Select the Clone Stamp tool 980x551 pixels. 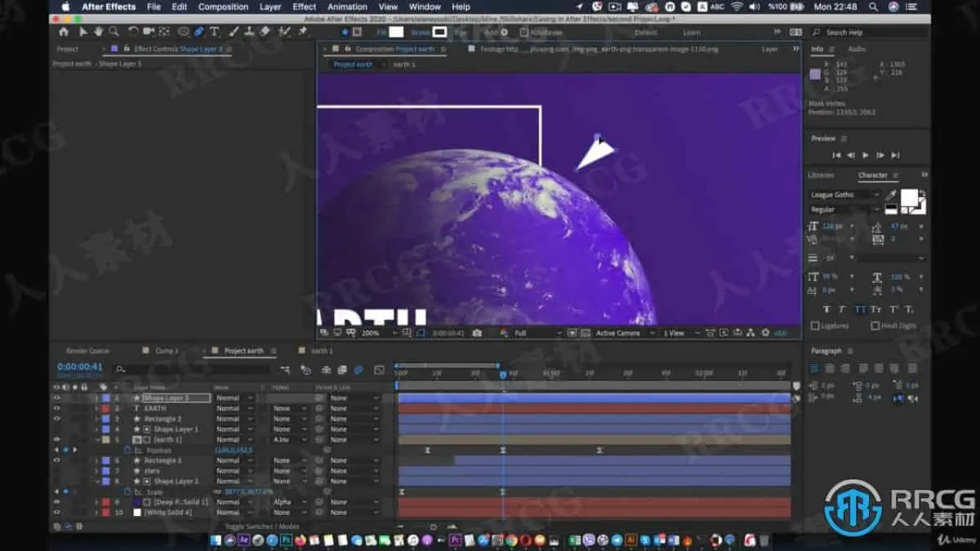point(249,32)
